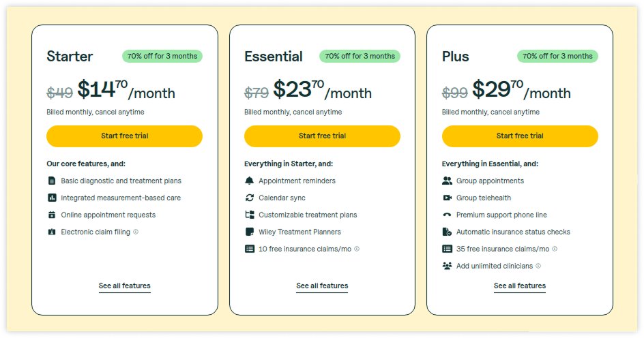The width and height of the screenshot is (644, 338).
Task: Start free trial for Plus plan
Action: pos(520,136)
